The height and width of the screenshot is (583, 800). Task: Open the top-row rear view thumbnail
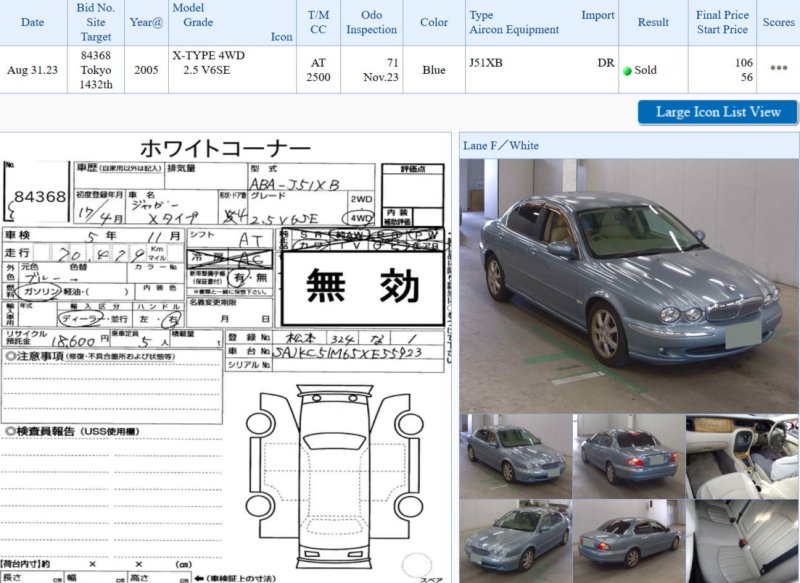pos(628,456)
